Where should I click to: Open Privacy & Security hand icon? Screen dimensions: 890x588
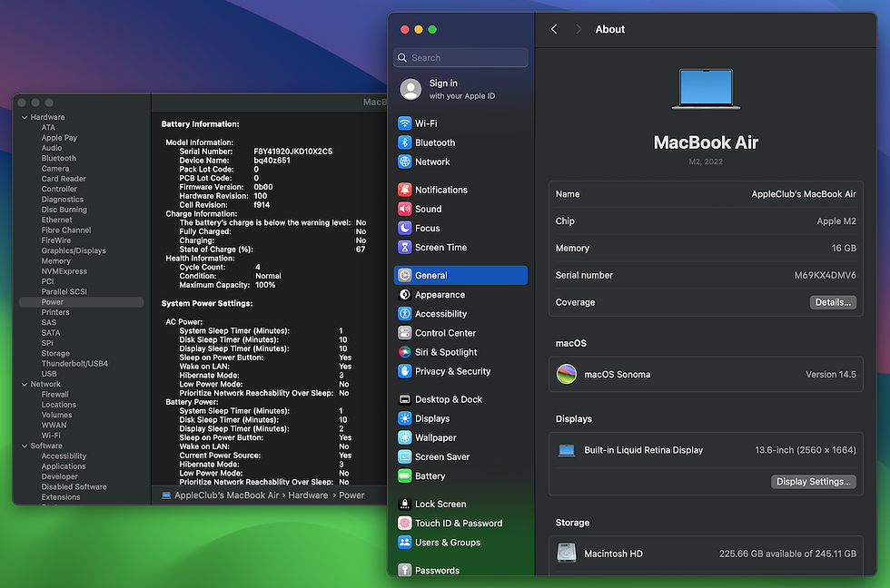(404, 371)
